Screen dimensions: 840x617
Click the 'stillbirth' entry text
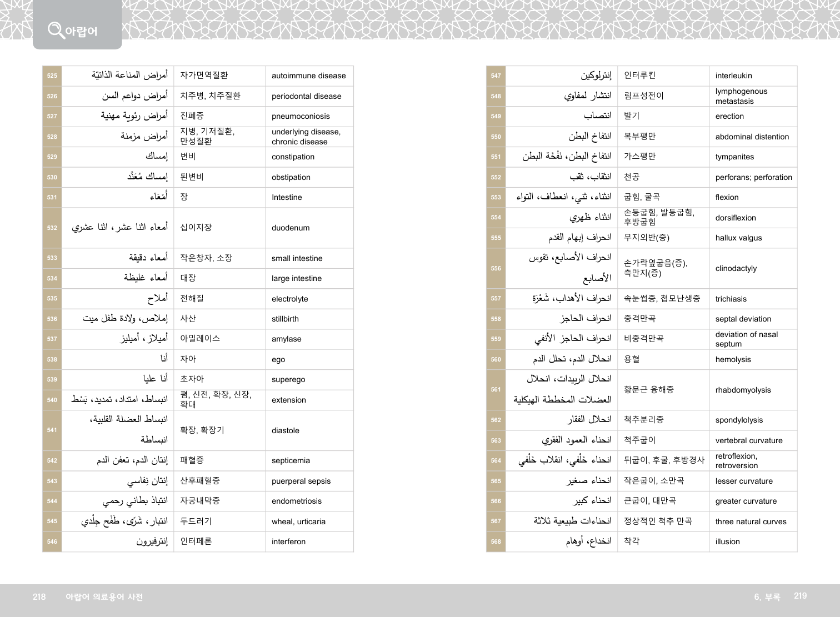pyautogui.click(x=285, y=319)
